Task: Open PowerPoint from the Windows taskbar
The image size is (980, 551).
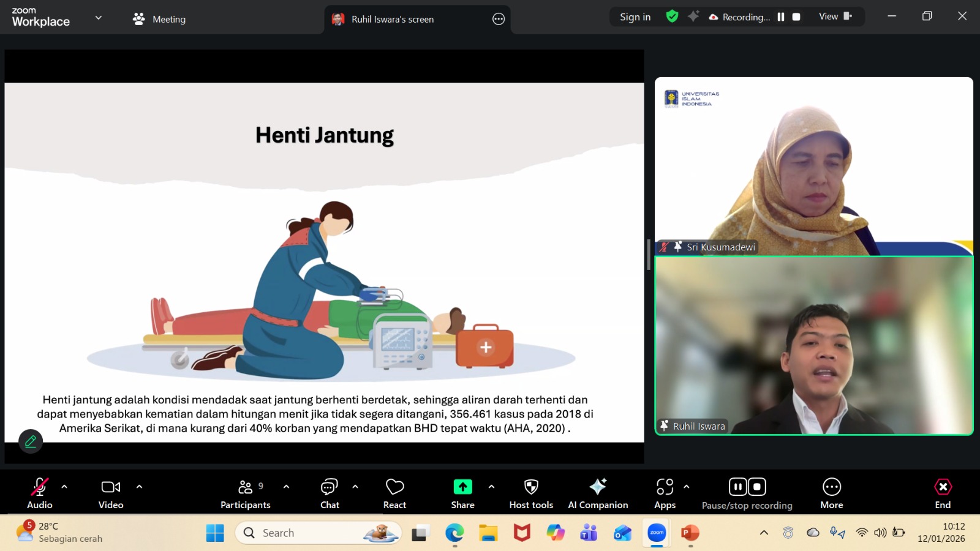Action: pos(690,533)
